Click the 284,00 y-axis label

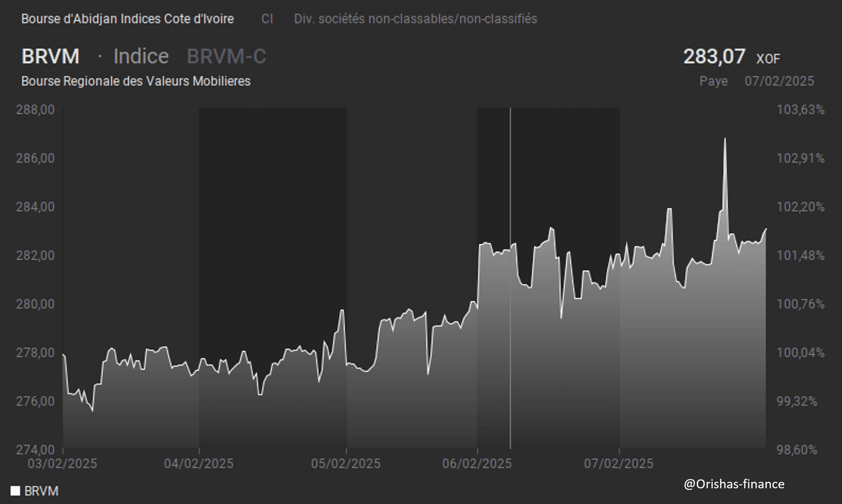(35, 207)
